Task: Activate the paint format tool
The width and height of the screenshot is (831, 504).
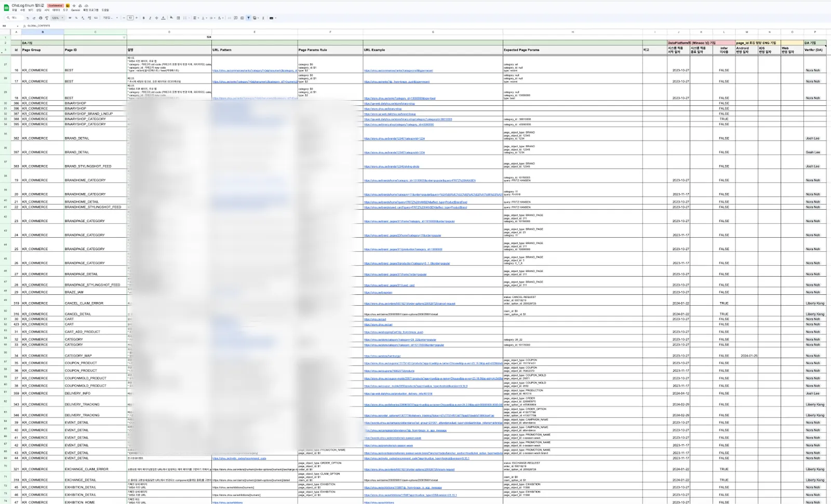Action: pyautogui.click(x=46, y=18)
